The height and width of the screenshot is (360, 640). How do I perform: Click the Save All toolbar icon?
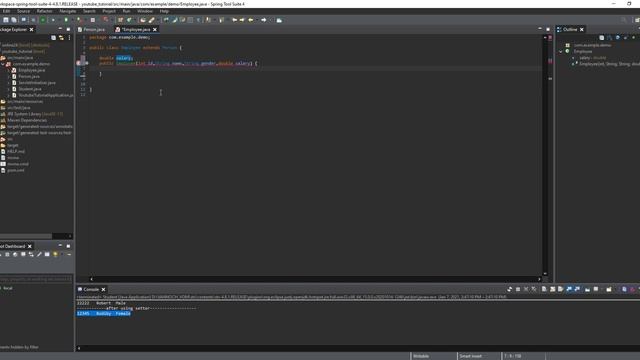pos(14,20)
